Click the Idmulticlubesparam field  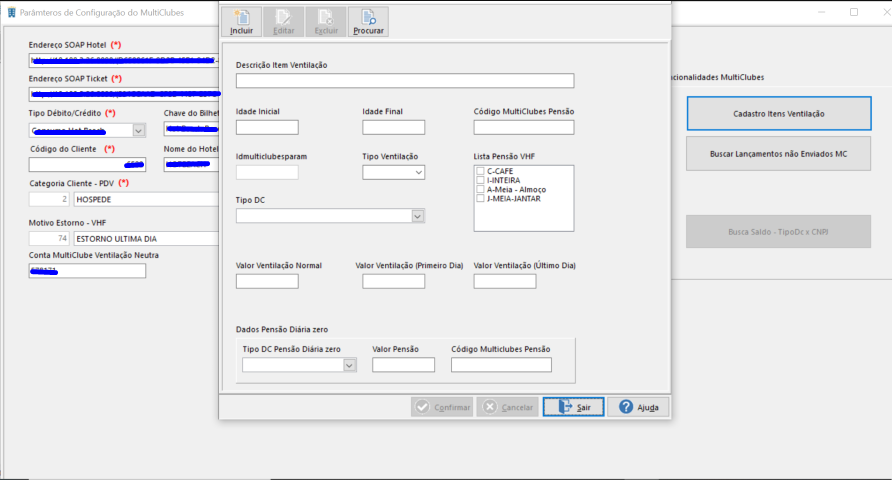point(267,172)
